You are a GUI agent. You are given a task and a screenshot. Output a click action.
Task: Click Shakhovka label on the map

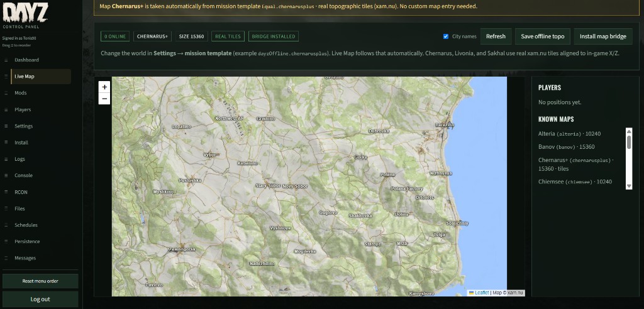(360, 215)
